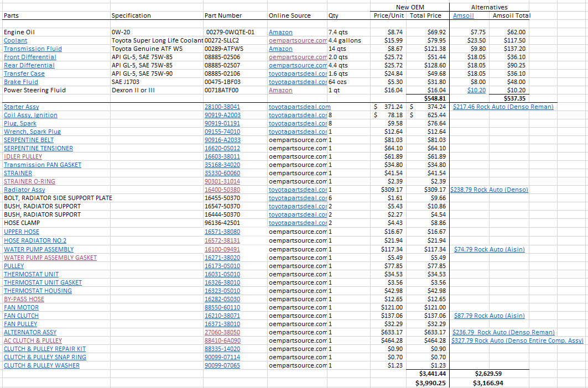Open $236.79 Rock Auto (Denso Reman) link
The width and height of the screenshot is (588, 388).
point(503,332)
